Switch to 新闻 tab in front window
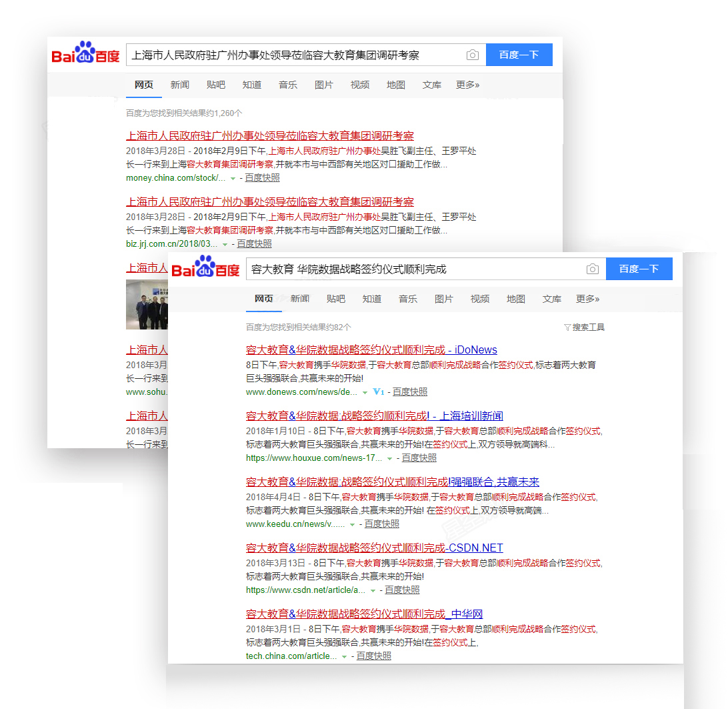The height and width of the screenshot is (709, 728). tap(300, 299)
